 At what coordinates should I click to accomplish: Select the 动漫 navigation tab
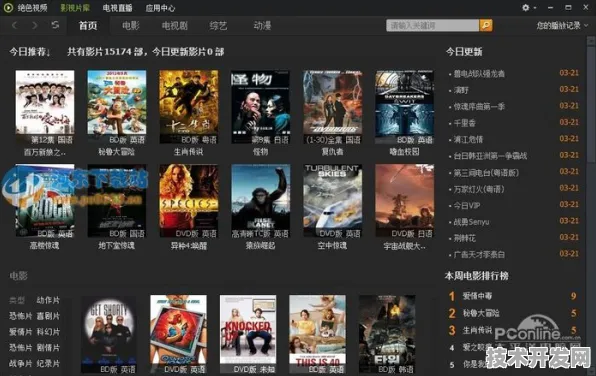click(x=262, y=25)
